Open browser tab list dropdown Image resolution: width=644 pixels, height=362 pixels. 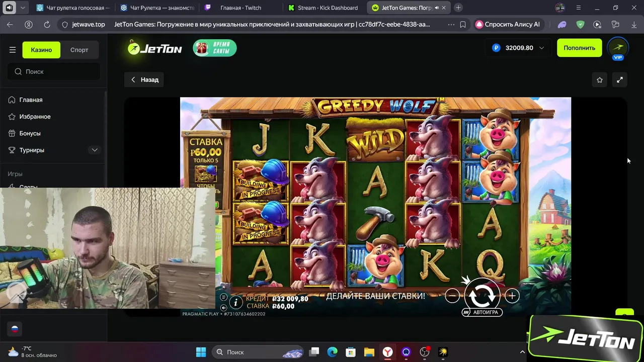point(23,8)
